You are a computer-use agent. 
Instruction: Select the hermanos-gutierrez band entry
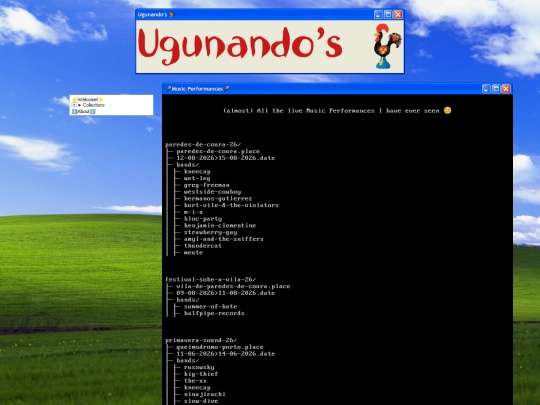coord(218,198)
